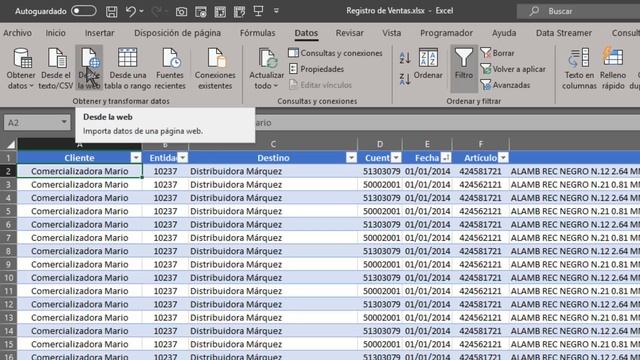Click Volver a aplicar filter

pyautogui.click(x=513, y=69)
